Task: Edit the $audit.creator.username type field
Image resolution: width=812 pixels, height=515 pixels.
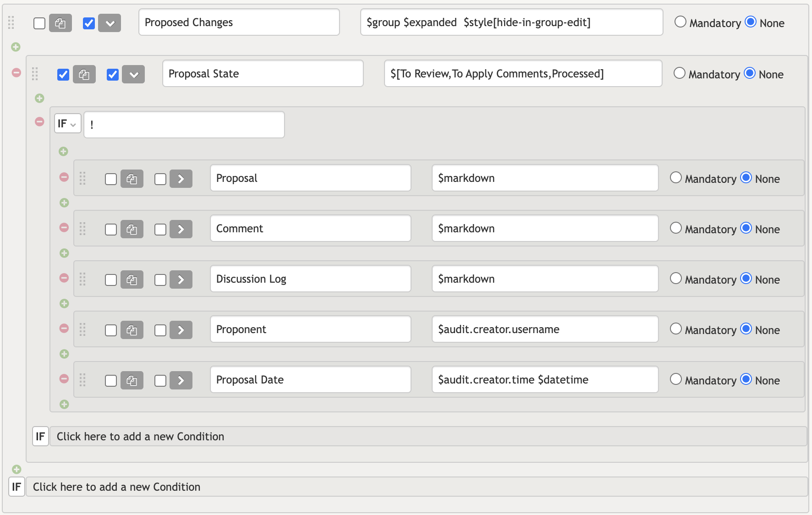Action: point(545,329)
